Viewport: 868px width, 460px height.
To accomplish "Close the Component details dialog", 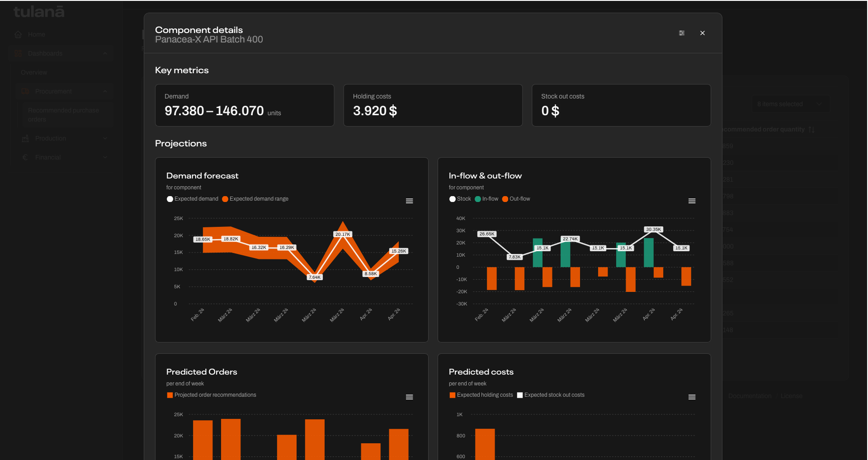I will [x=702, y=33].
